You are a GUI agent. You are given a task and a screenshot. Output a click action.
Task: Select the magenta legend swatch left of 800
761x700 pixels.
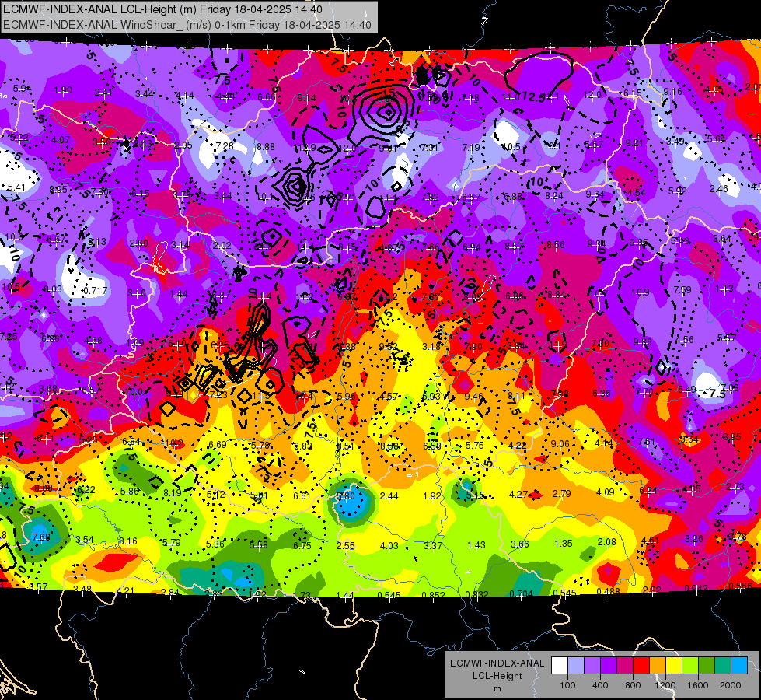click(x=625, y=665)
